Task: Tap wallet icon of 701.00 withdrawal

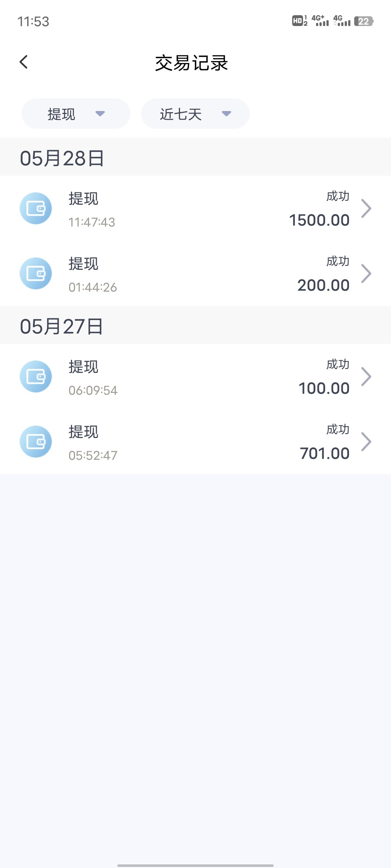Action: (35, 442)
